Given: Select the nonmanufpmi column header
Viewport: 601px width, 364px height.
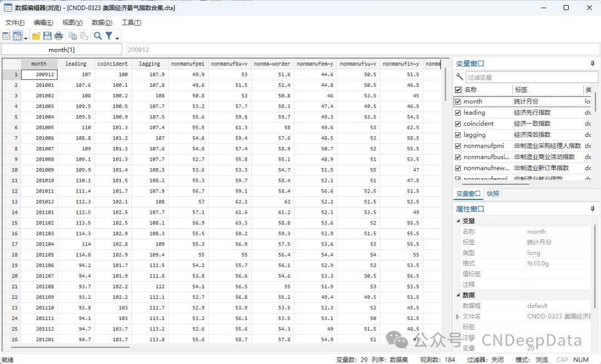Looking at the screenshot, I should 188,64.
